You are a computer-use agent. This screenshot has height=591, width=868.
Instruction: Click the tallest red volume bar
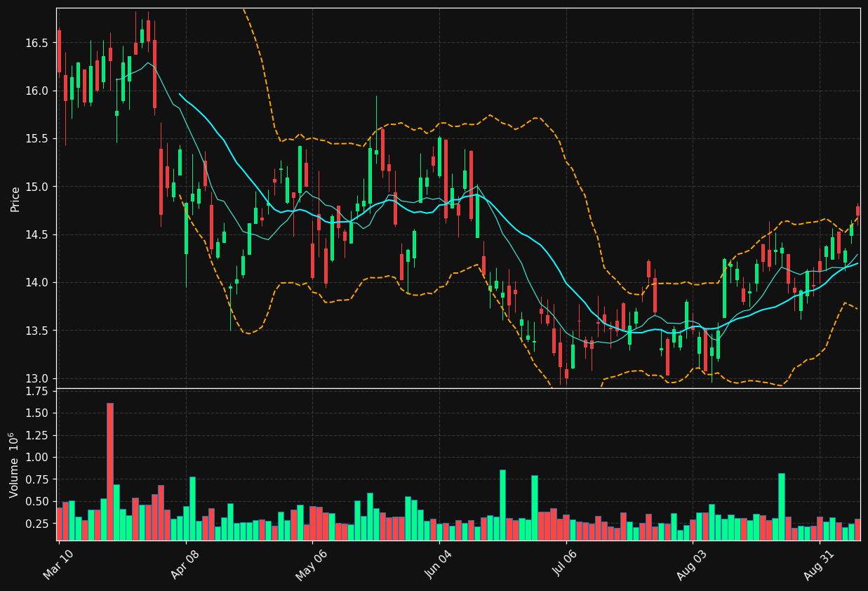[110, 472]
